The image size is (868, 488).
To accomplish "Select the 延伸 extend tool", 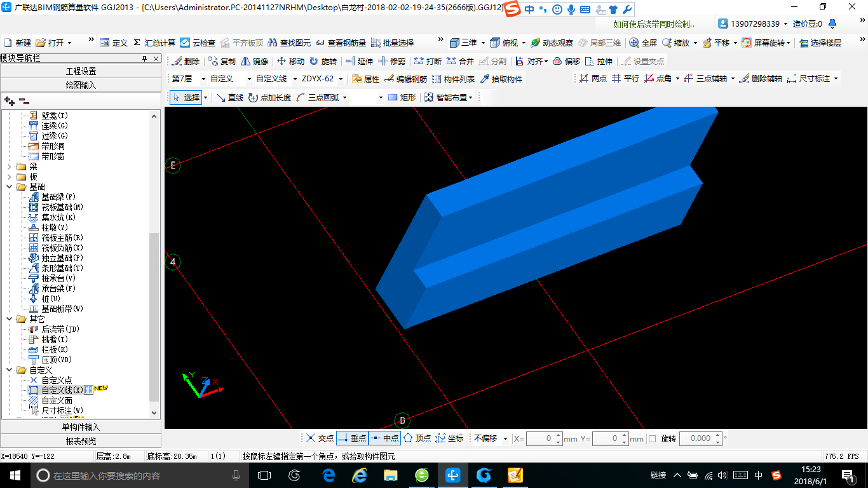I will [359, 61].
